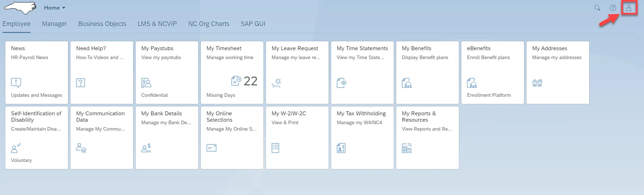This screenshot has width=644, height=195.
Task: Click the help question mark icon
Action: [x=613, y=8]
